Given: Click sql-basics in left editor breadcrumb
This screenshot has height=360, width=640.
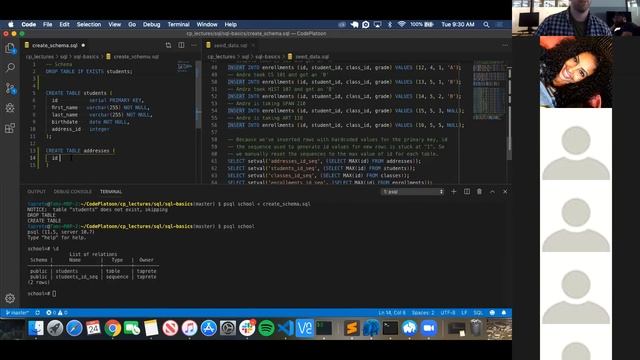Looking at the screenshot, I should [x=86, y=57].
